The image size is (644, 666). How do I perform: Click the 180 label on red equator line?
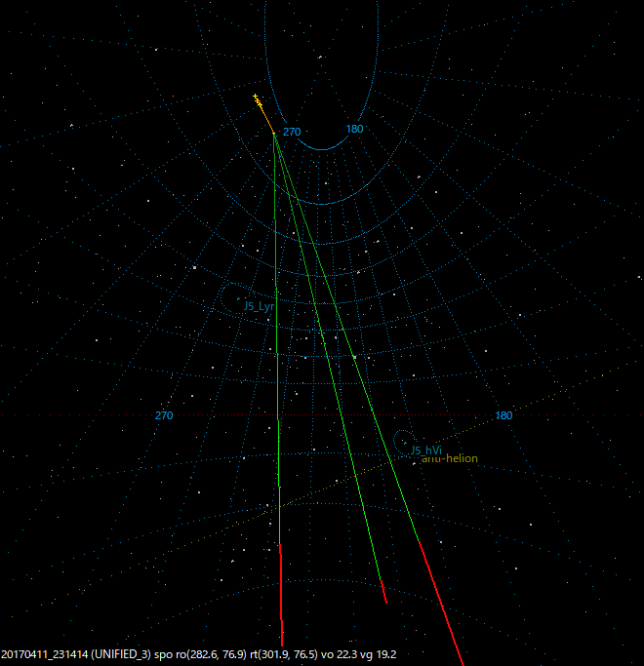504,415
